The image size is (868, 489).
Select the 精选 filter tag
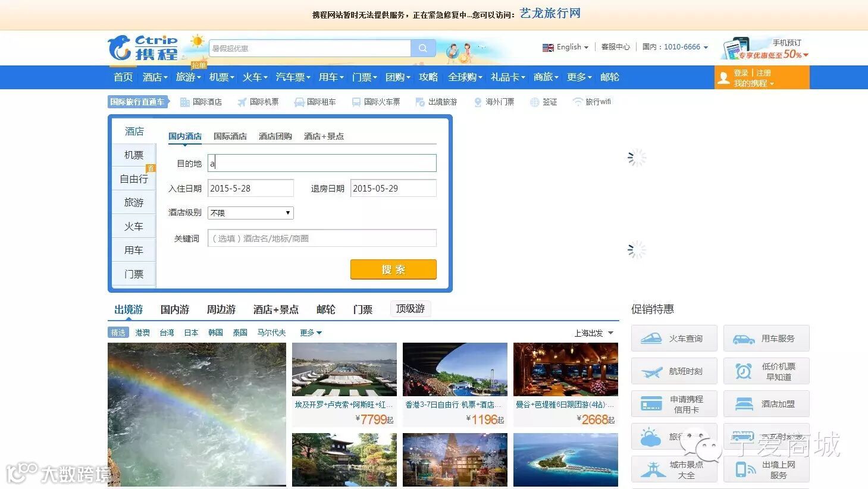118,333
